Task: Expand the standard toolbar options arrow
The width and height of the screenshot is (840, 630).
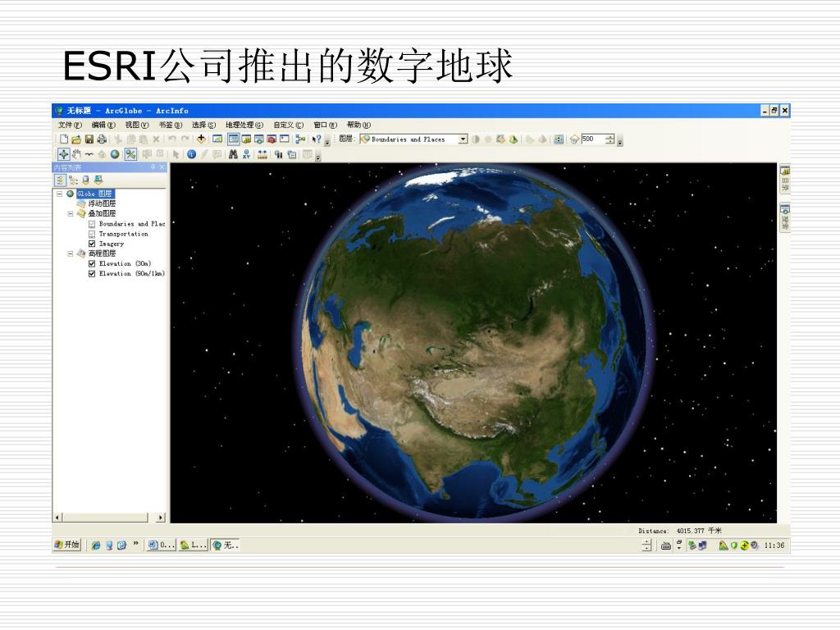Action: [x=327, y=142]
